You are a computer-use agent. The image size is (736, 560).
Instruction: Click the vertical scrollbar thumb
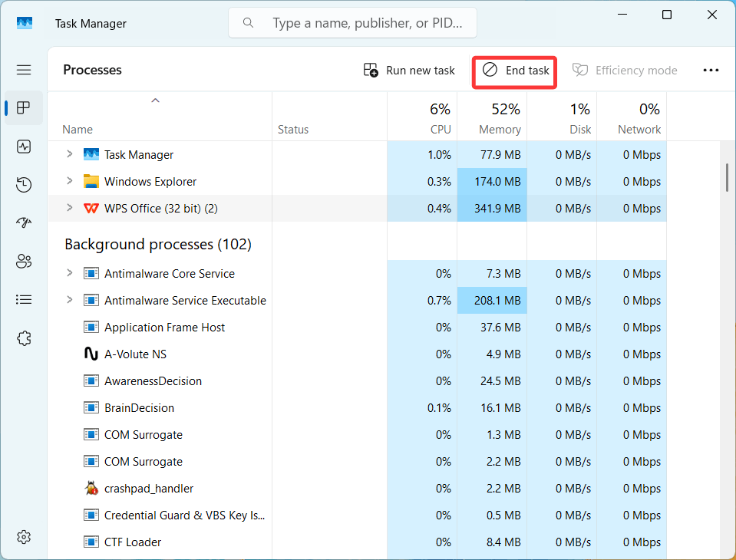[x=727, y=177]
